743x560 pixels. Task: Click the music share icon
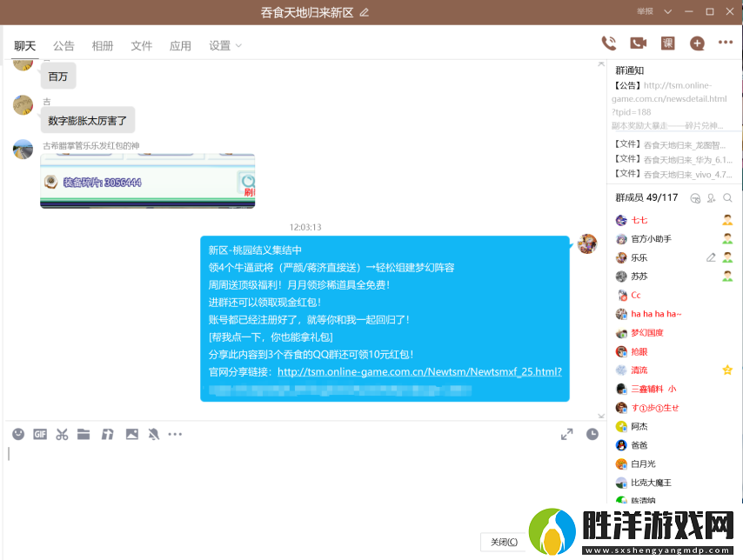108,434
